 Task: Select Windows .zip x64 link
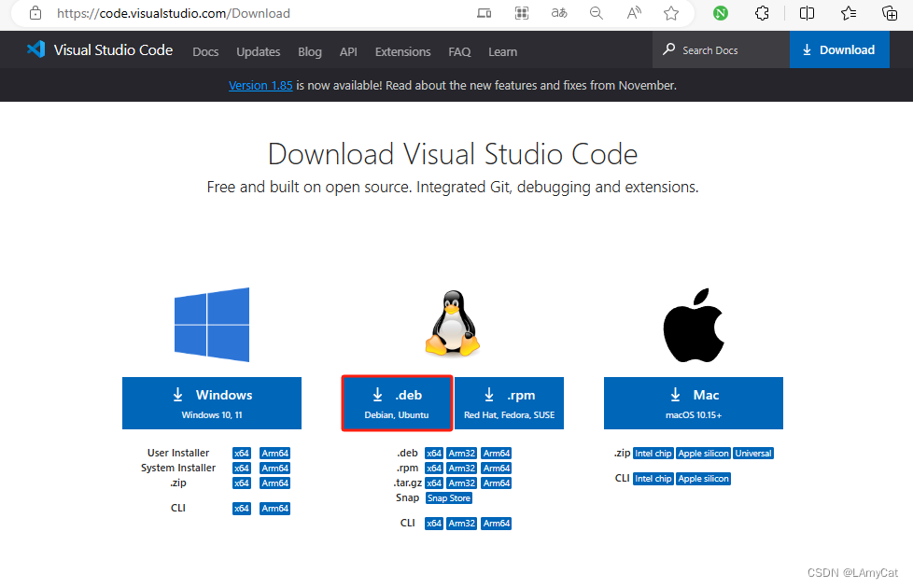241,483
